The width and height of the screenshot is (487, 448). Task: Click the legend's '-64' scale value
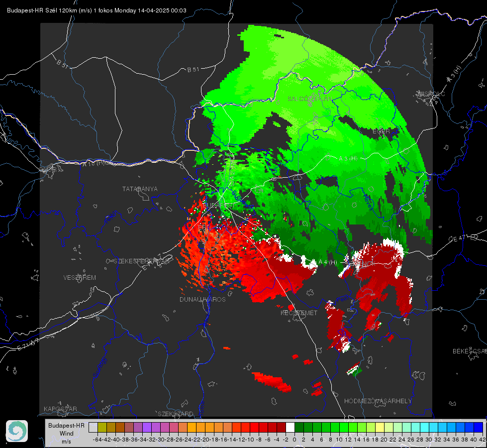pos(97,440)
